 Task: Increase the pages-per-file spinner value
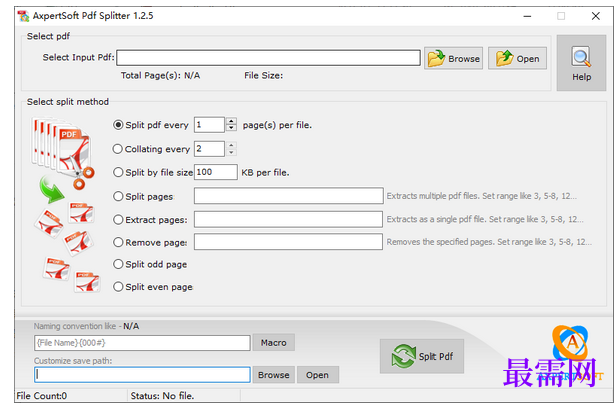pyautogui.click(x=231, y=121)
